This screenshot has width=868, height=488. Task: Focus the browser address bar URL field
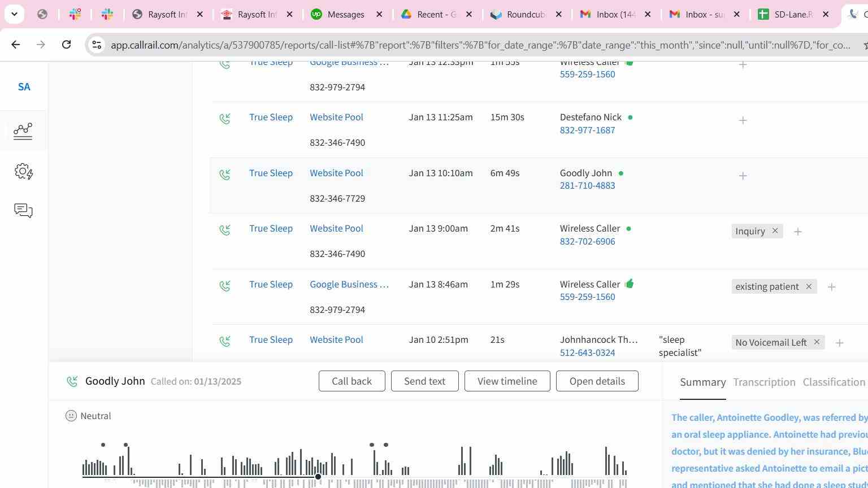[x=480, y=45]
